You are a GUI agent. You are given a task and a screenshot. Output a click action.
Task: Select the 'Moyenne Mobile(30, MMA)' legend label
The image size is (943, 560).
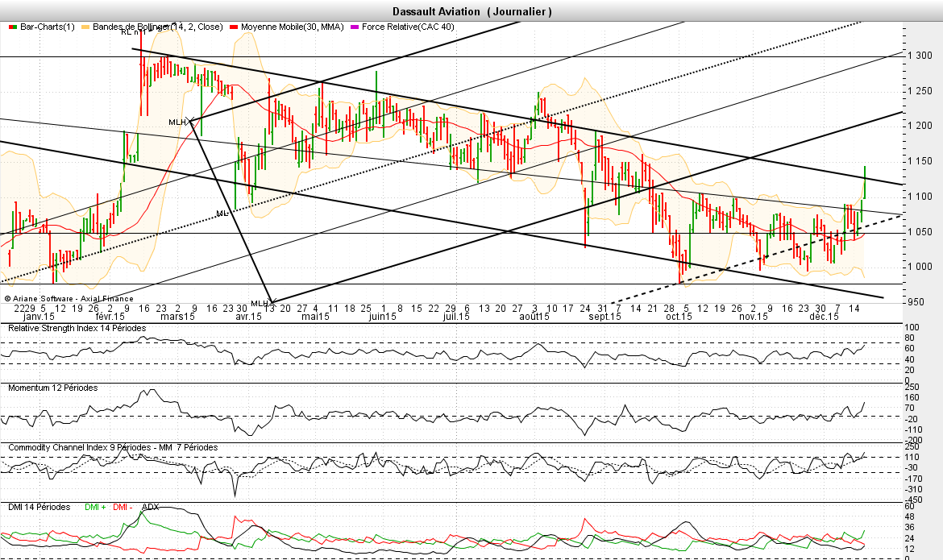pos(293,27)
